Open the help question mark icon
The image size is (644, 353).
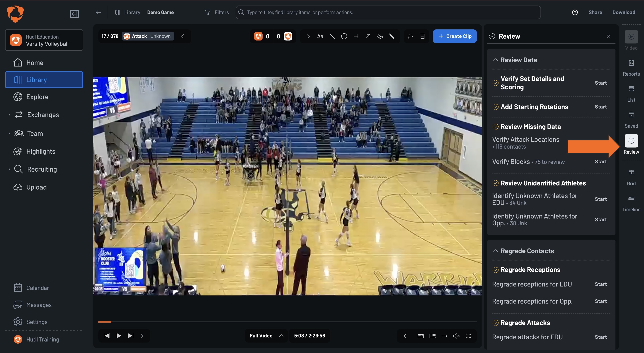tap(575, 12)
